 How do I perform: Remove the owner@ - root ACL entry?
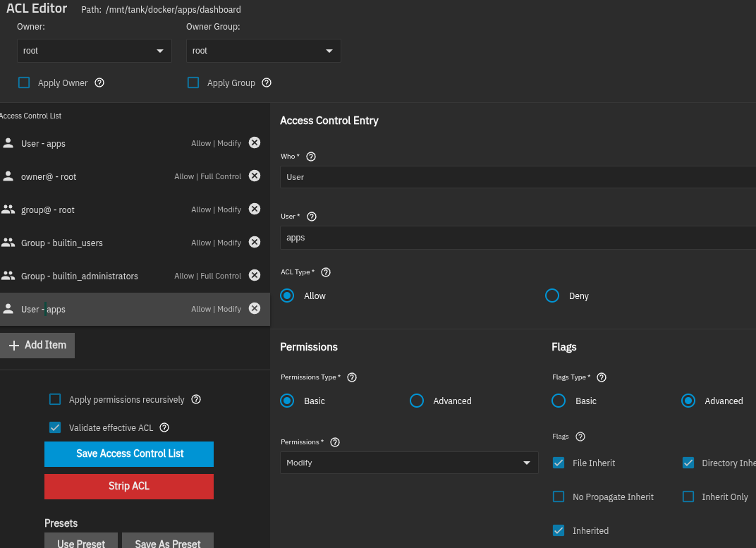(x=255, y=176)
